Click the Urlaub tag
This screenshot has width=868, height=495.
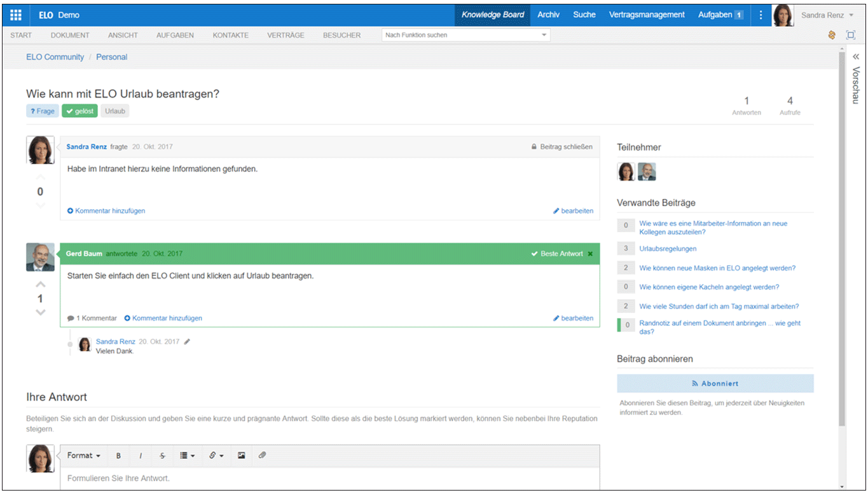[x=115, y=111]
